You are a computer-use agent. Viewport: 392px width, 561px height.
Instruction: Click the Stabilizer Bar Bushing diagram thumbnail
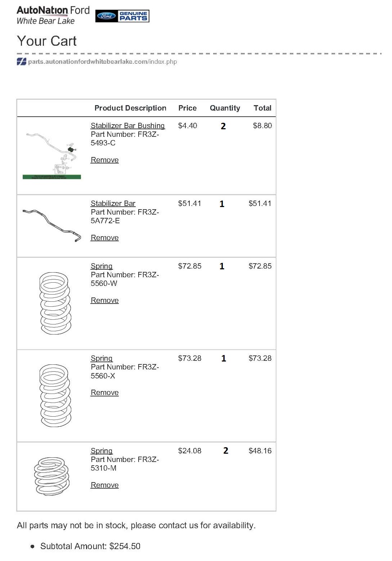pyautogui.click(x=52, y=156)
